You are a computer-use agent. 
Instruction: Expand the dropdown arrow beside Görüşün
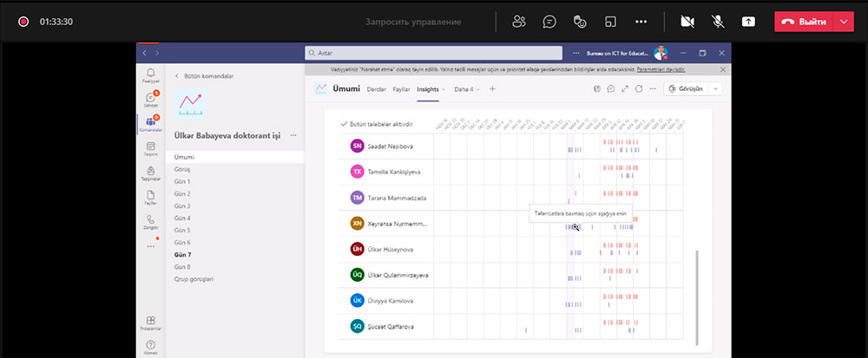[715, 89]
